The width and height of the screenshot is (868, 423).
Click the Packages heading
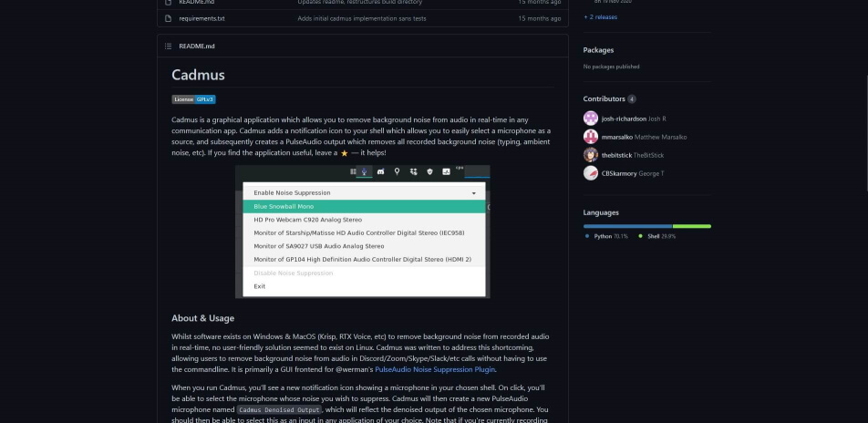(598, 50)
